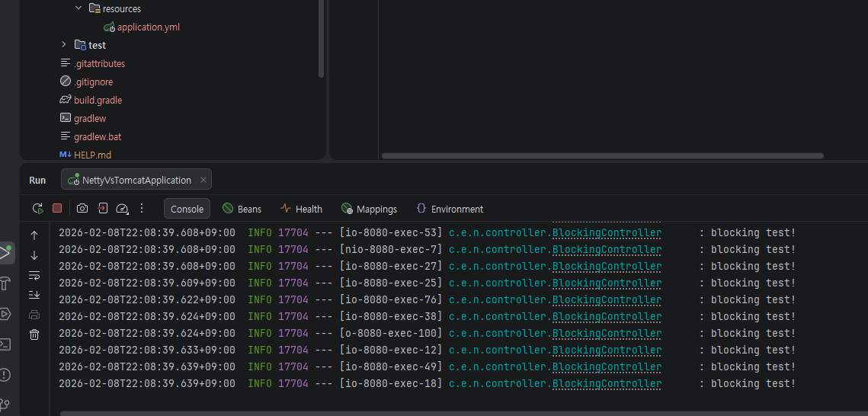The image size is (868, 416).
Task: Select the test folder
Action: coord(90,46)
